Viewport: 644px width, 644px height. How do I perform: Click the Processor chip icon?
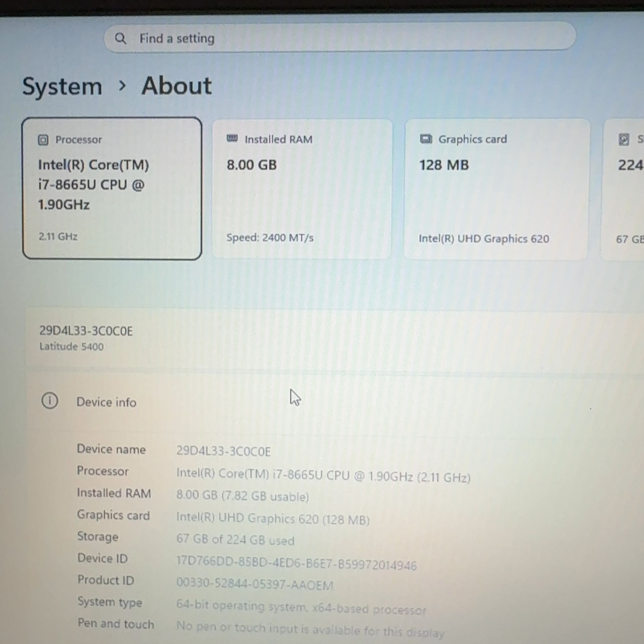(x=43, y=140)
